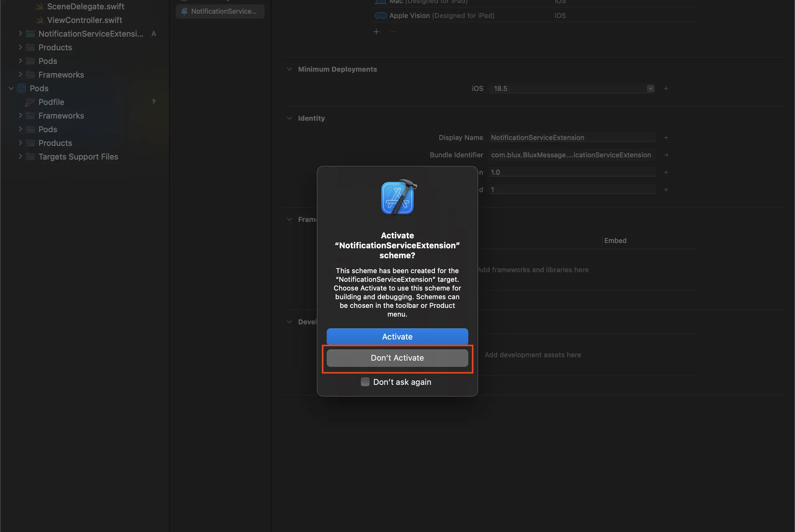
Task: Collapse the Frameworks section chevron in editor
Action: 289,219
